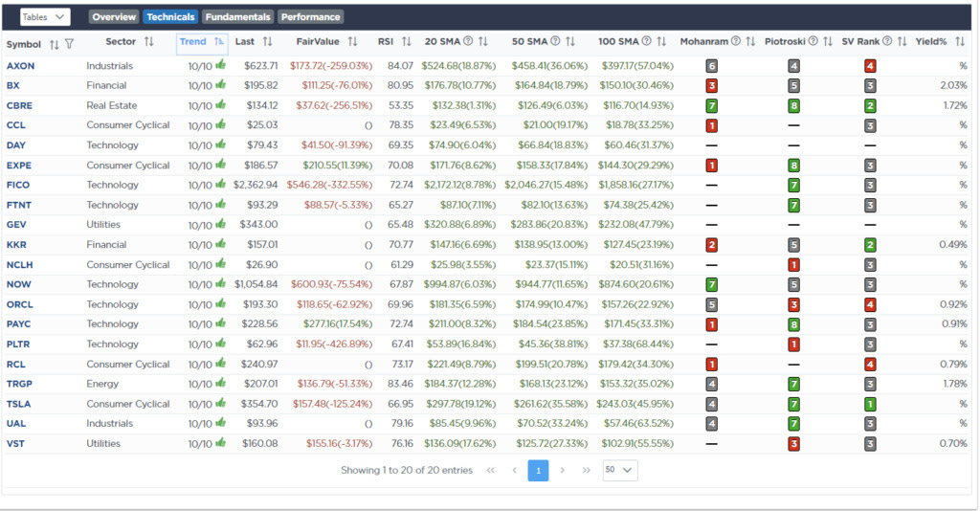Show Piotroski help question mark
Screen dimensions: 980x511
click(813, 42)
